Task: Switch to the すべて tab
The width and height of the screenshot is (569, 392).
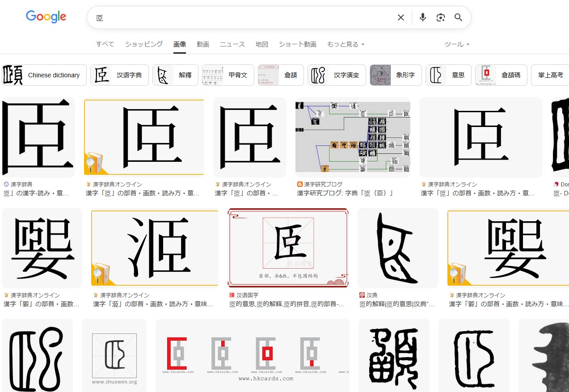Action: coord(105,44)
